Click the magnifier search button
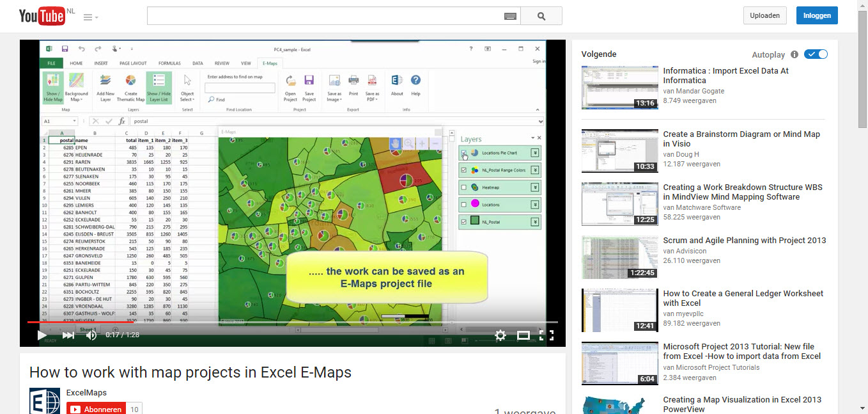 pyautogui.click(x=541, y=16)
